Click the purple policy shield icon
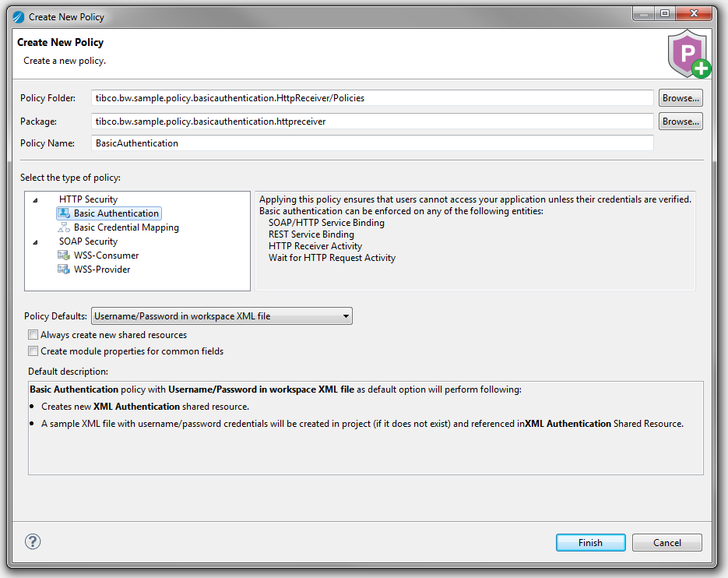 688,54
